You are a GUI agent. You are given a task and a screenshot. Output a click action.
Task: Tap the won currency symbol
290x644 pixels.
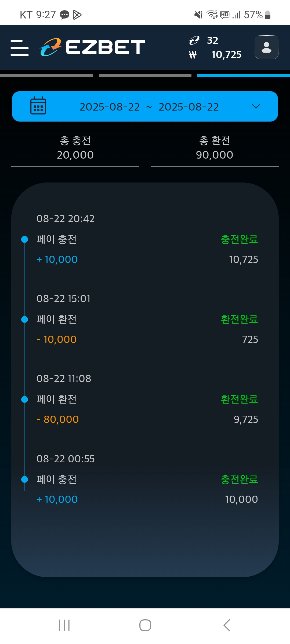tap(193, 55)
